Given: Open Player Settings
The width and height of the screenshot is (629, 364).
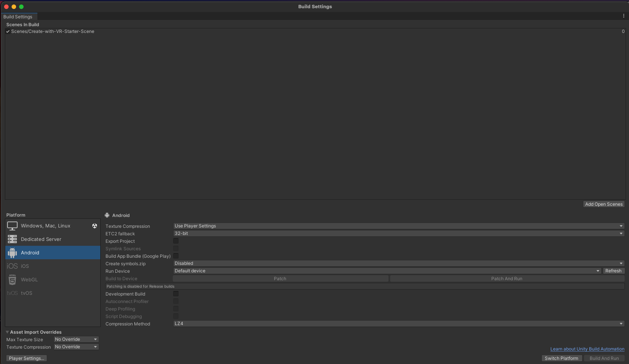Looking at the screenshot, I should (x=27, y=358).
